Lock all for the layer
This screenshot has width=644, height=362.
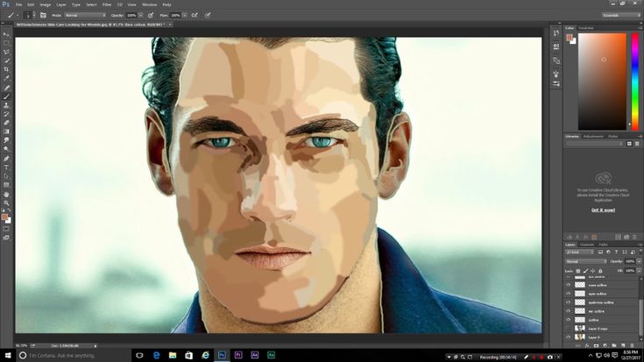coord(600,271)
